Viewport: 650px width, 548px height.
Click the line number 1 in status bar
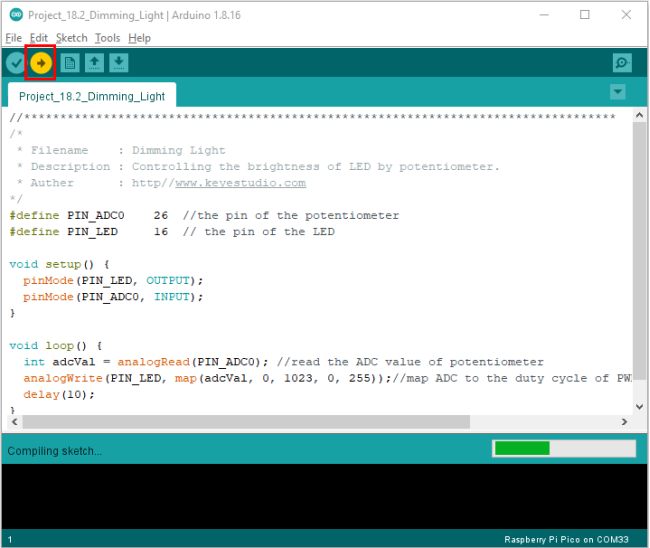click(x=10, y=539)
